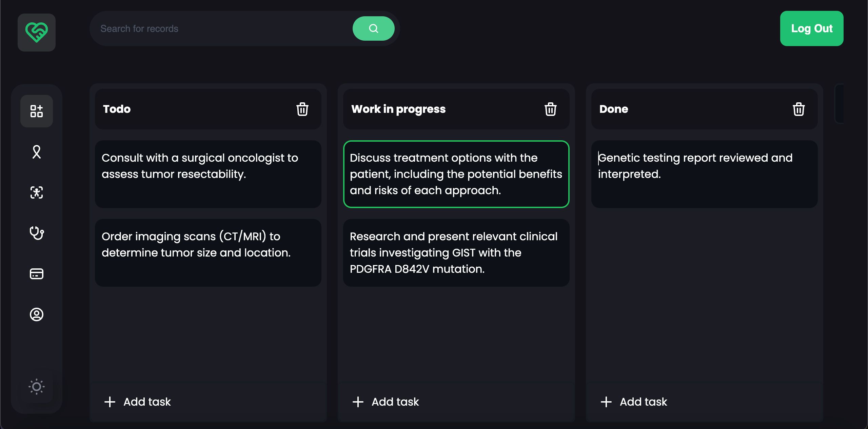This screenshot has width=868, height=429.
Task: Toggle the sun light-mode theme switch
Action: pos(37,387)
